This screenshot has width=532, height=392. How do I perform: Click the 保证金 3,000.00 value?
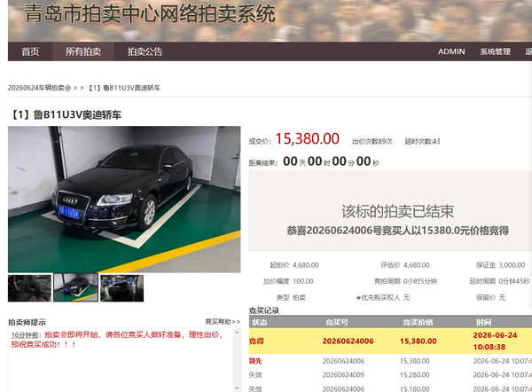point(512,265)
